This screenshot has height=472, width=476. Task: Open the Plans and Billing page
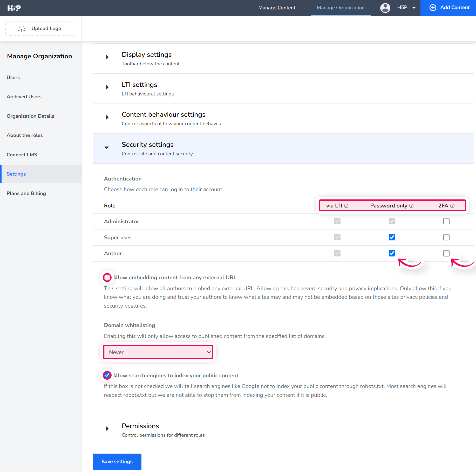(26, 193)
